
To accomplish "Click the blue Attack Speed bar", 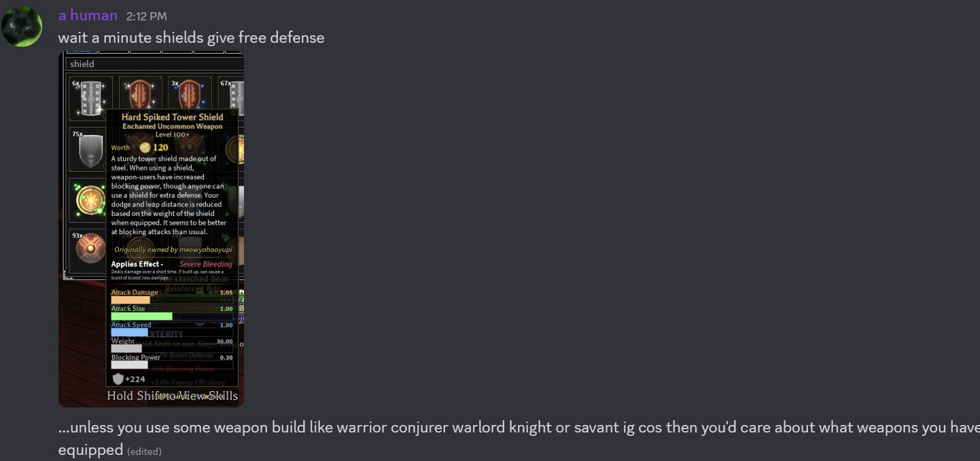I will (x=129, y=333).
